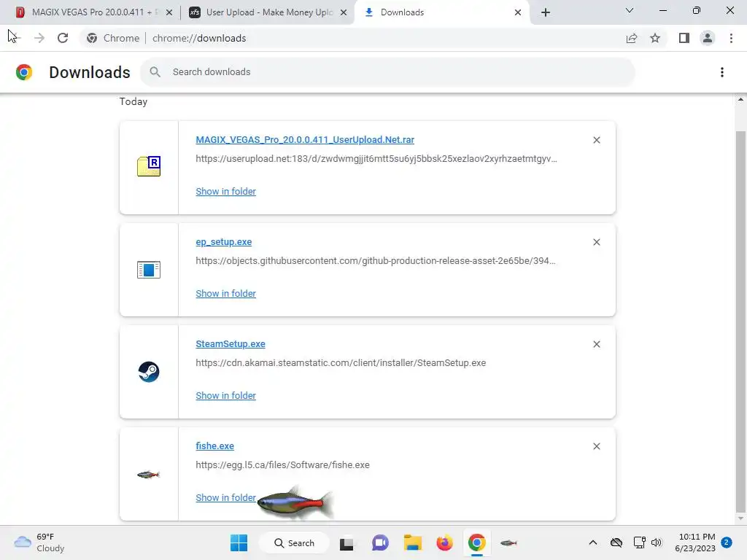Open Task View from the taskbar
The image size is (747, 560).
pos(347,543)
